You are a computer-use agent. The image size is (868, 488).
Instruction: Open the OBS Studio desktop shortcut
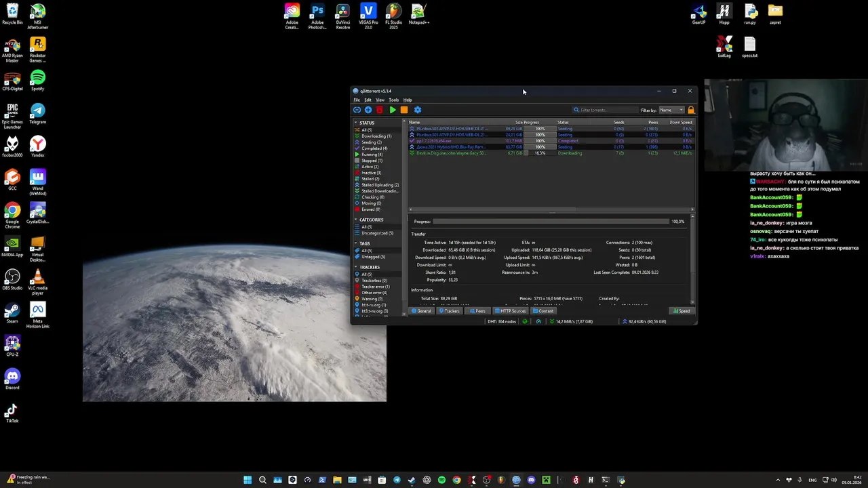[12, 281]
